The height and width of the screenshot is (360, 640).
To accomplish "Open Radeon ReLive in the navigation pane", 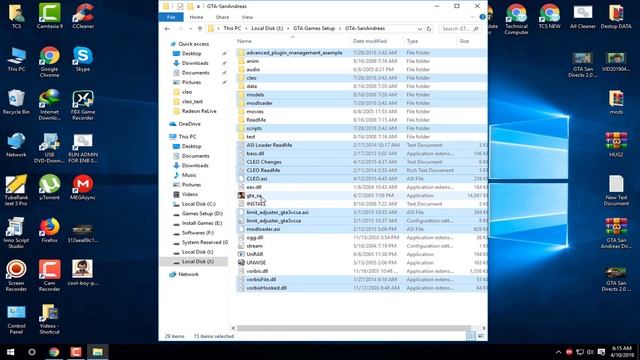I will point(199,111).
